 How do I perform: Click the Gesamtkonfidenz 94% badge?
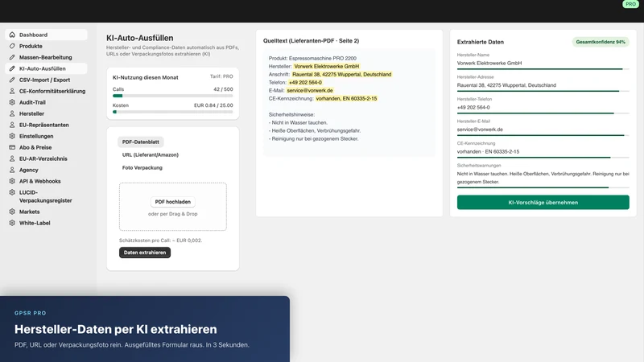601,42
